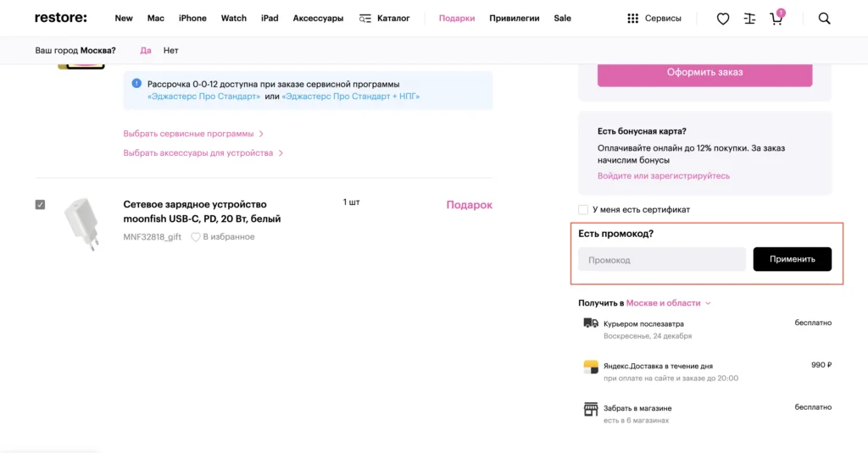
Task: Open the iPad menu item
Action: 270,19
